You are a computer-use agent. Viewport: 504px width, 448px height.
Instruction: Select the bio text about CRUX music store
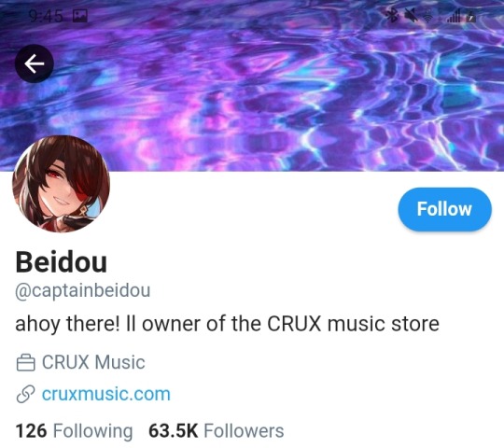[227, 324]
